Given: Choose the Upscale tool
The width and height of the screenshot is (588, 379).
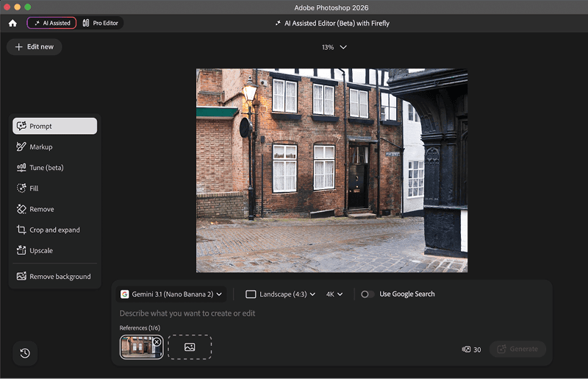Looking at the screenshot, I should [54, 250].
